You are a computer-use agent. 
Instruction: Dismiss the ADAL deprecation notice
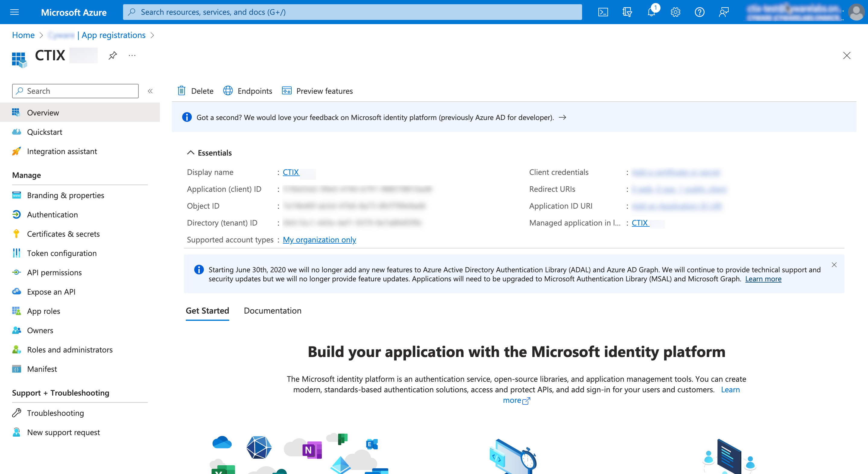coord(834,265)
